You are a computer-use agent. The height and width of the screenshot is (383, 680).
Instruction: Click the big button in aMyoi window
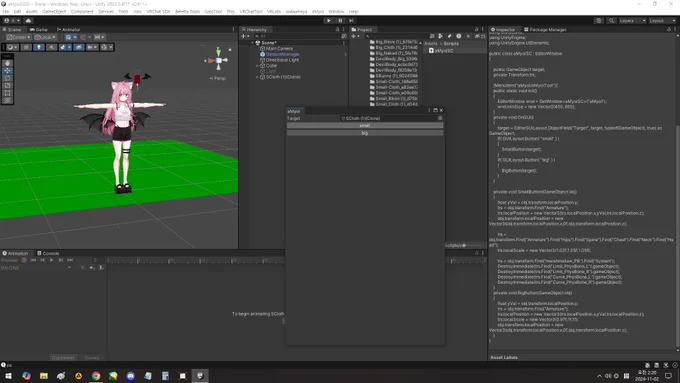[365, 133]
